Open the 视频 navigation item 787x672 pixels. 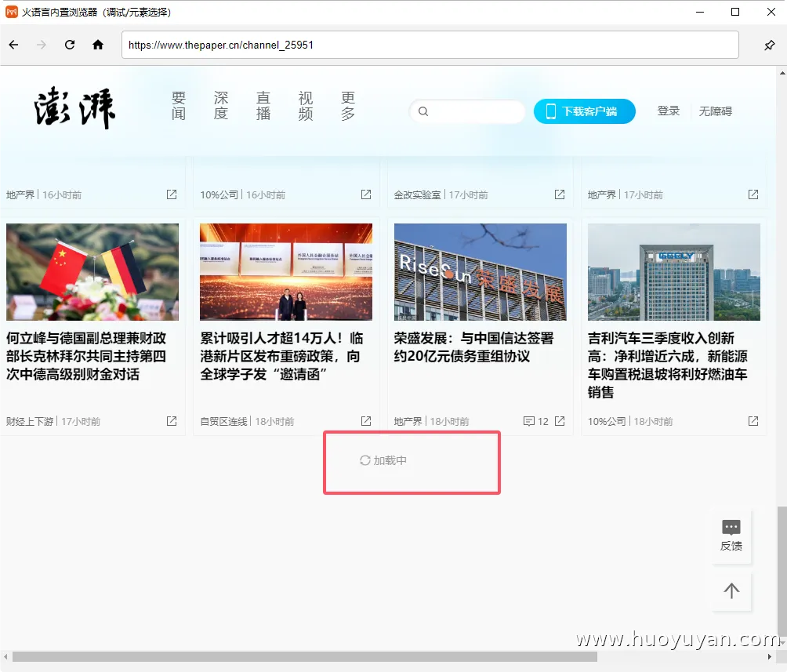tap(306, 106)
